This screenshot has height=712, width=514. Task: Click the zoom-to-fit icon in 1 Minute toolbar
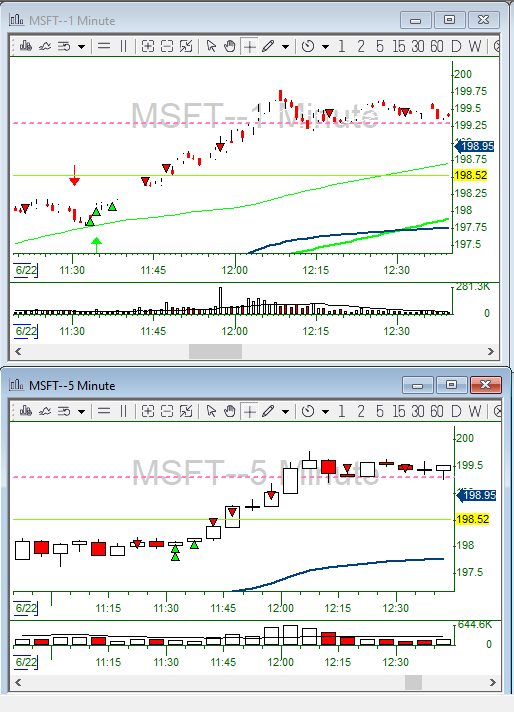186,46
